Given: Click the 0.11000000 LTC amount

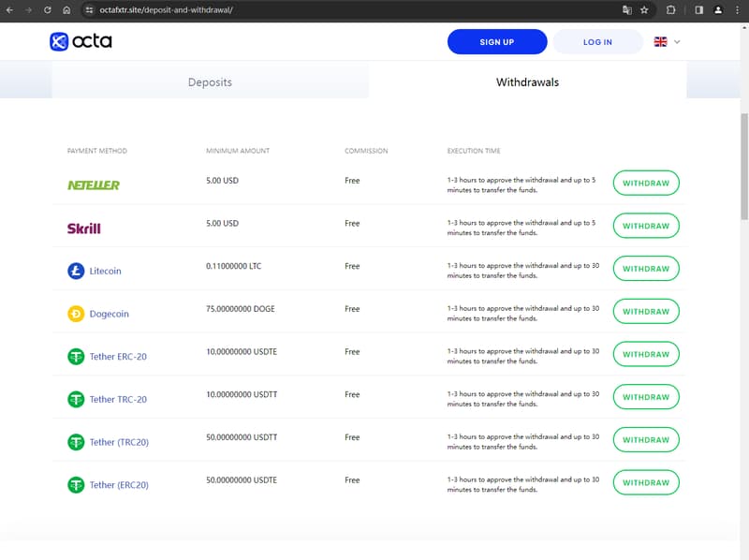Looking at the screenshot, I should 233,266.
